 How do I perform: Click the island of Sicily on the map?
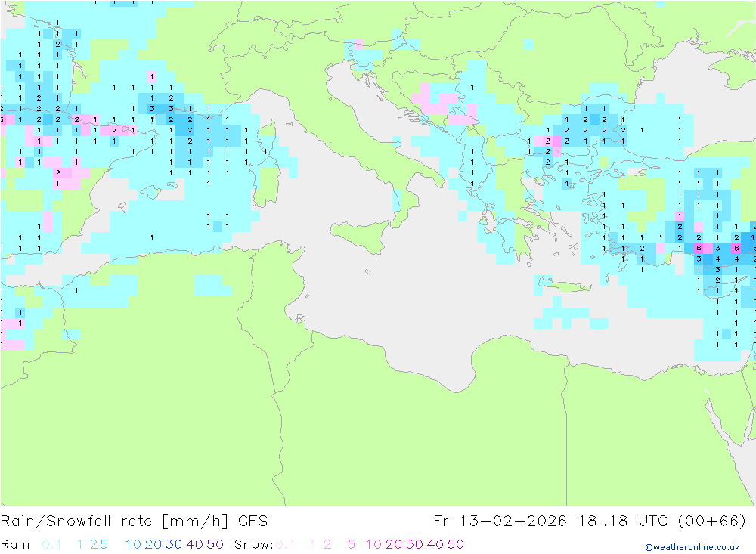pyautogui.click(x=363, y=237)
